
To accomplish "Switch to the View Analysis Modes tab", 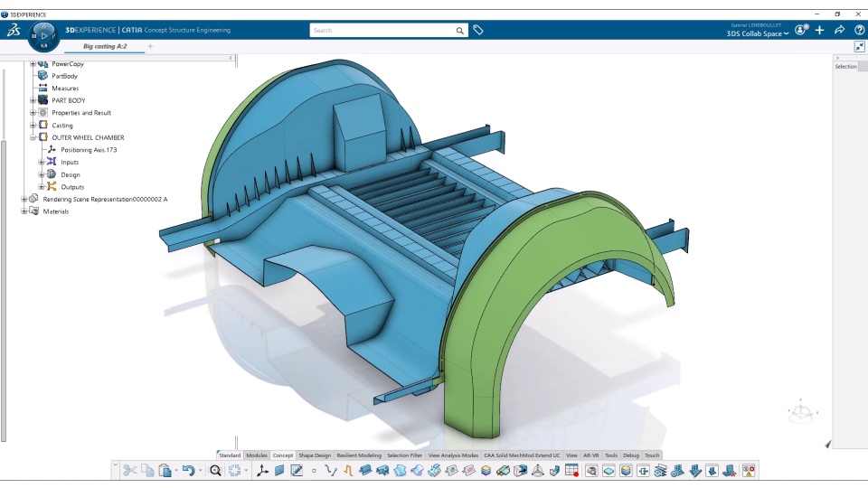I will tap(453, 455).
